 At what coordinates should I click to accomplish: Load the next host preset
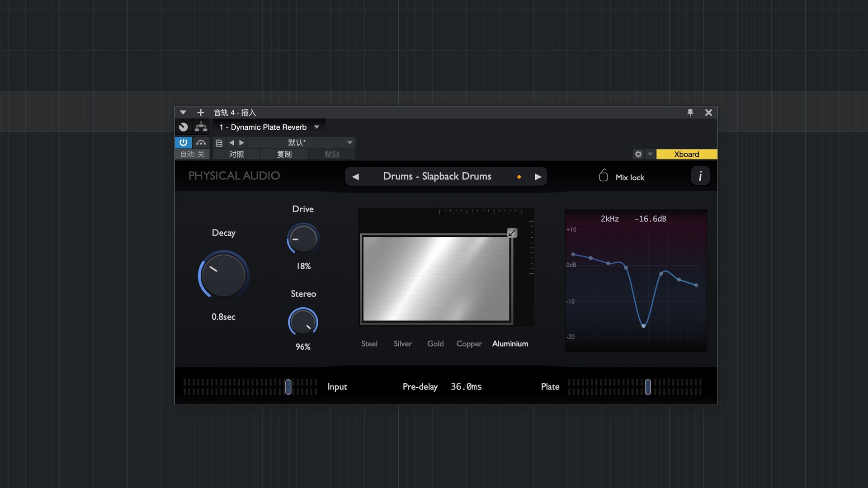click(242, 143)
